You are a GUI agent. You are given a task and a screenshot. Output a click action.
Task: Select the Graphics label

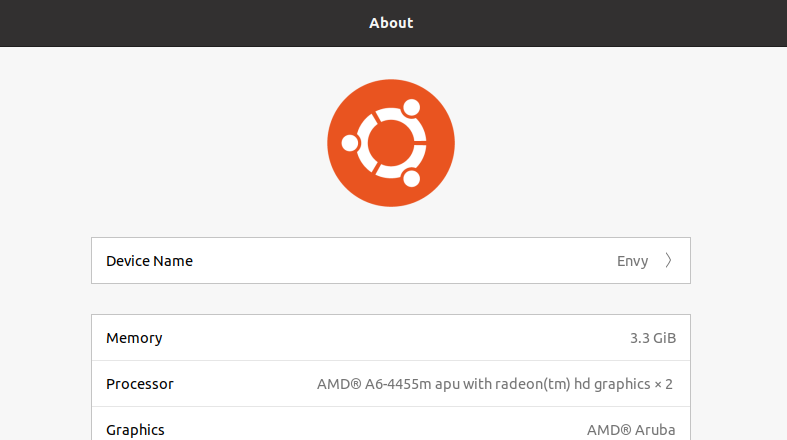point(135,430)
